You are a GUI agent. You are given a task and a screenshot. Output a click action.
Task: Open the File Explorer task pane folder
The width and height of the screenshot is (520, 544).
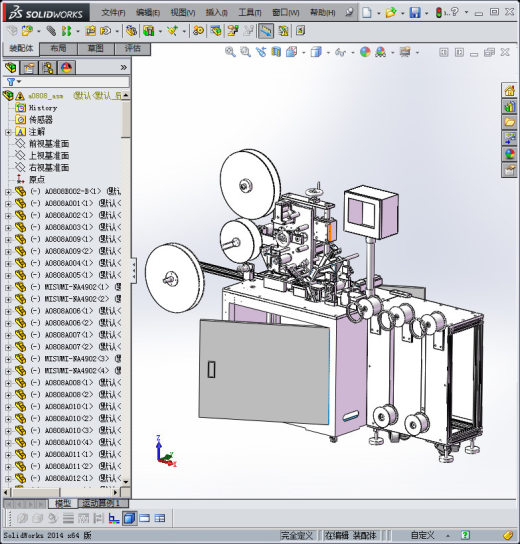(509, 122)
